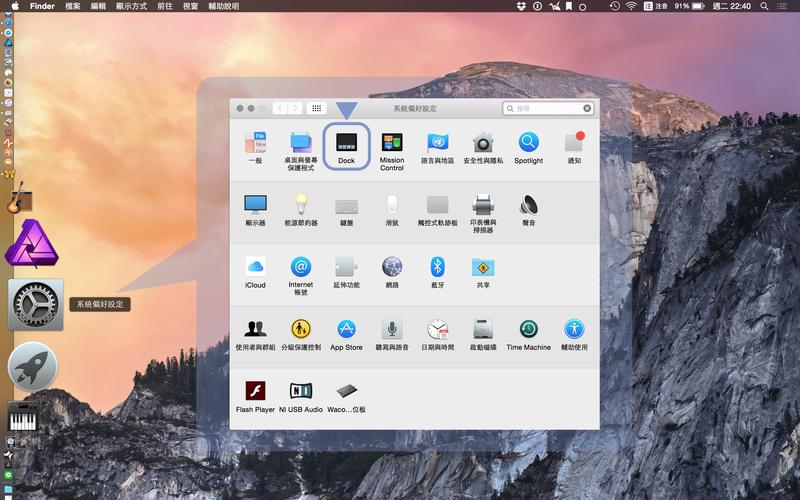The image size is (800, 500).
Task: Open Launchpad rocket icon in Dock
Action: [33, 367]
